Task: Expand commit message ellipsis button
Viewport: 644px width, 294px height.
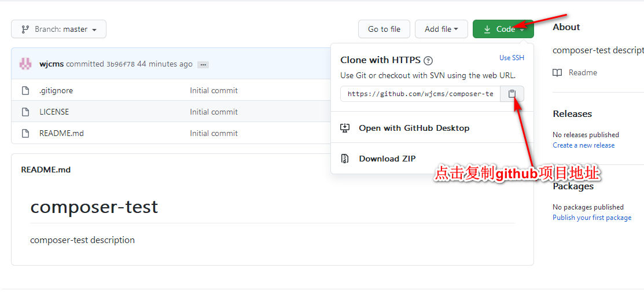Action: (203, 64)
